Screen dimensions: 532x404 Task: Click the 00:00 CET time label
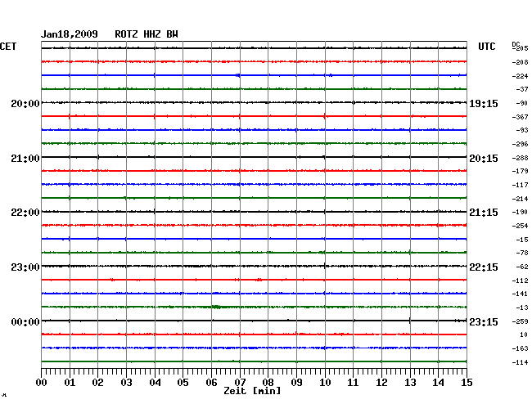tap(25, 321)
